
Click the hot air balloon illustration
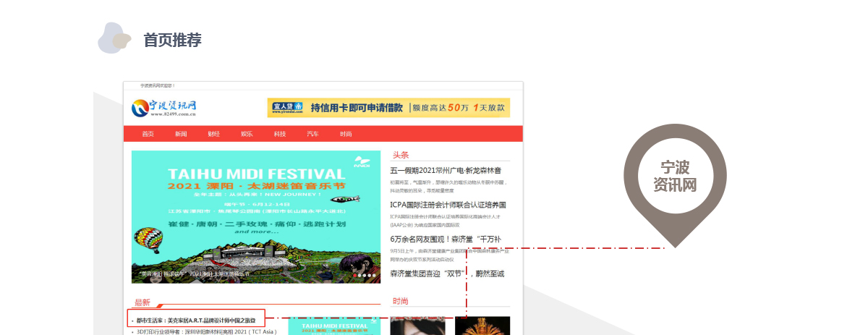click(x=149, y=239)
